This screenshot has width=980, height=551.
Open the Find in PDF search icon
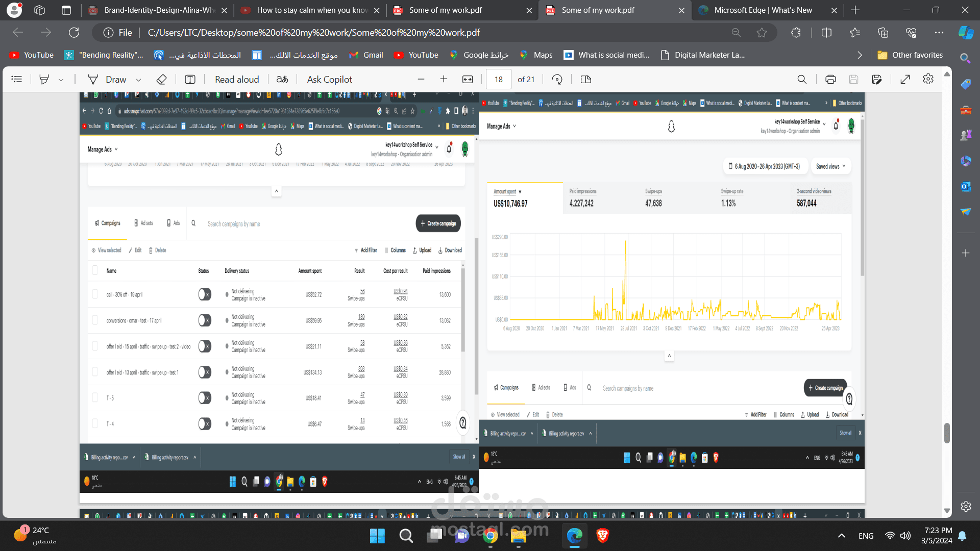[802, 79]
